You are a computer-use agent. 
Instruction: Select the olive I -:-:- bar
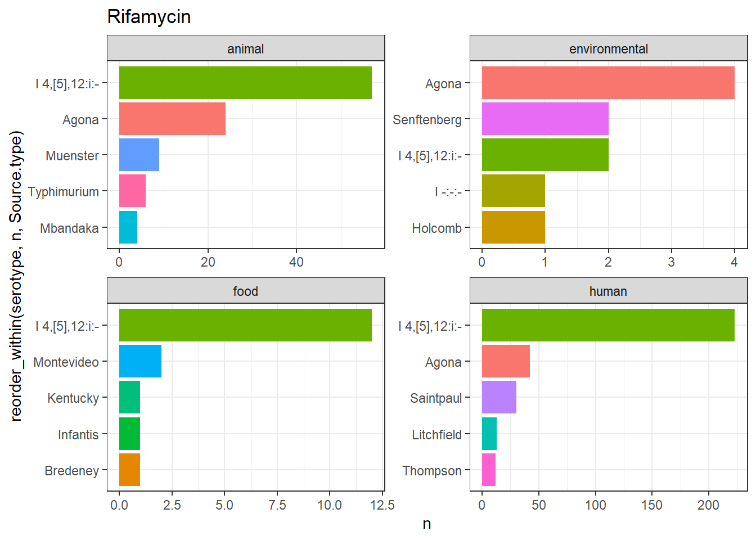click(x=514, y=191)
